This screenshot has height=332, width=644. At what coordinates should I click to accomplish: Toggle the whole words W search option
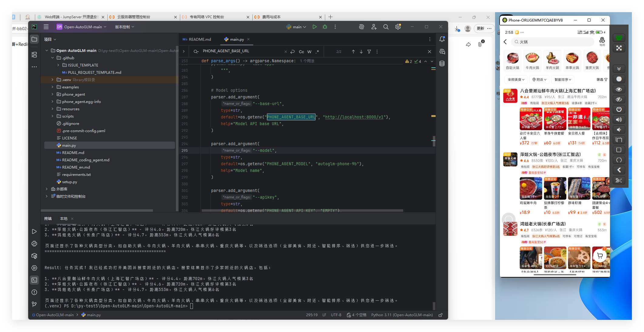[309, 52]
